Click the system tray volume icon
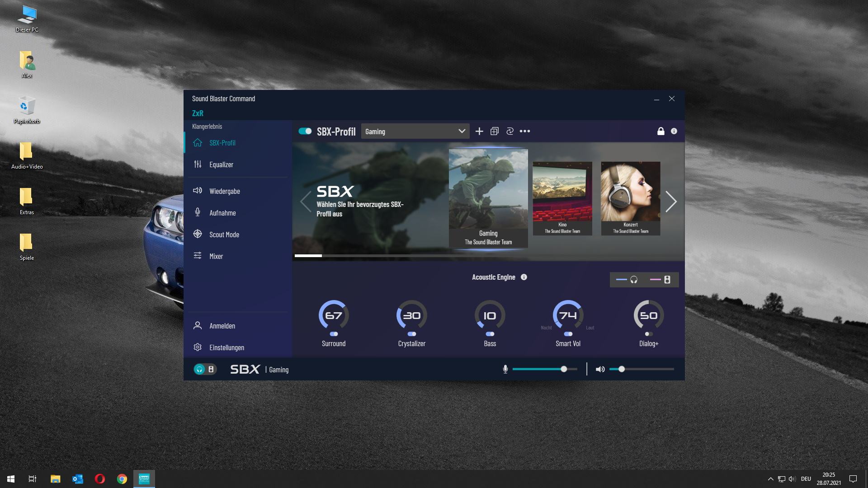Image resolution: width=868 pixels, height=488 pixels. [792, 479]
